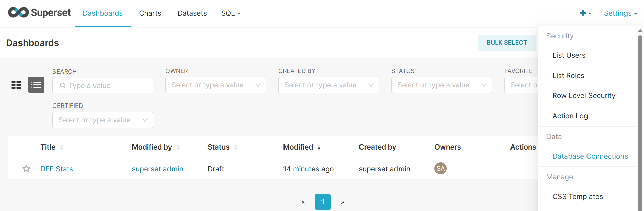Favorite the DFF Stats dashboard star
Image resolution: width=644 pixels, height=211 pixels.
[26, 169]
